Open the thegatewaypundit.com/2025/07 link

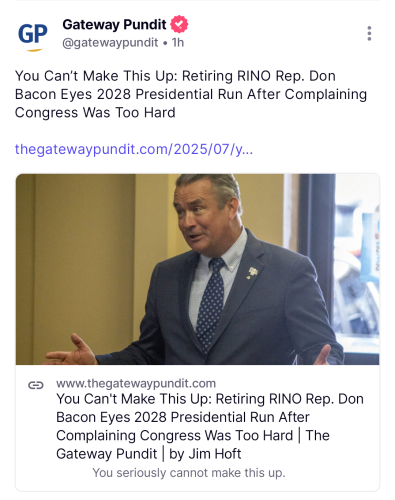(x=134, y=149)
